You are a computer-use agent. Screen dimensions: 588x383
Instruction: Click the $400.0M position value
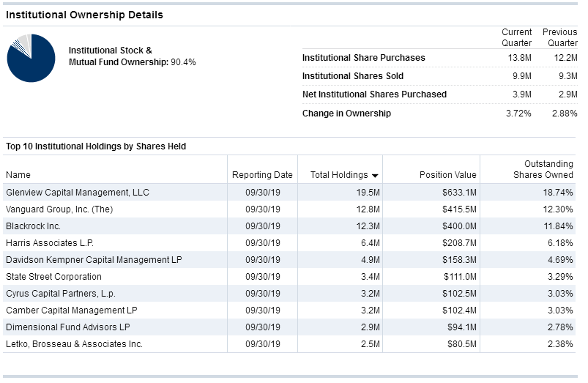(x=459, y=226)
